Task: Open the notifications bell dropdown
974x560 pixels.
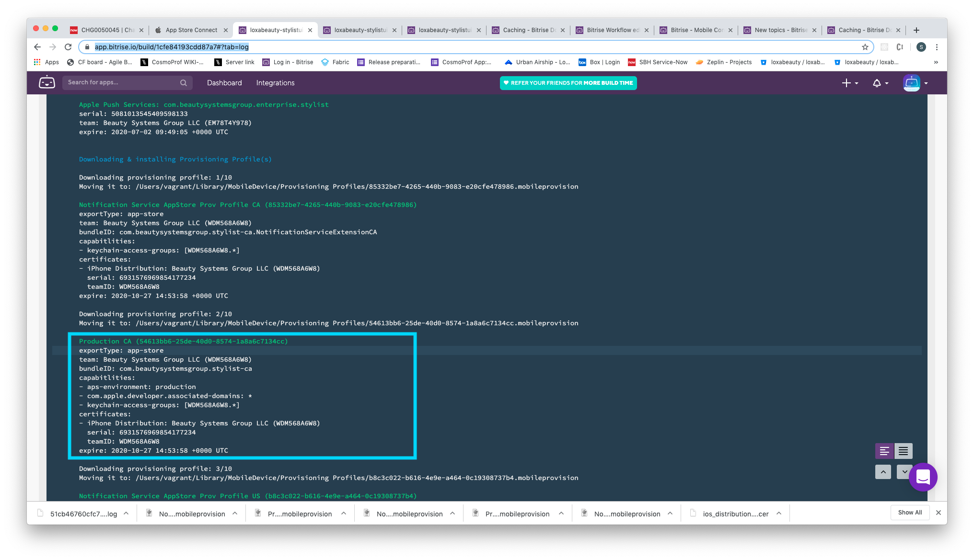Action: click(880, 83)
